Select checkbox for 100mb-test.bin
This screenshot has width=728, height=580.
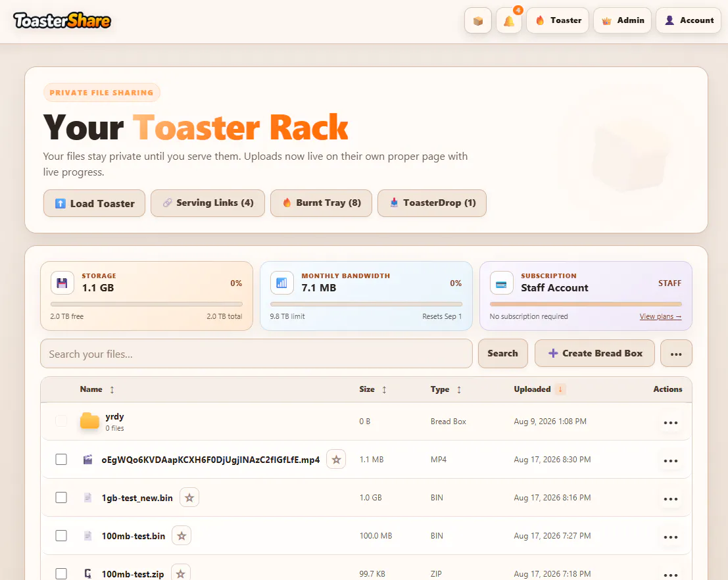click(61, 535)
